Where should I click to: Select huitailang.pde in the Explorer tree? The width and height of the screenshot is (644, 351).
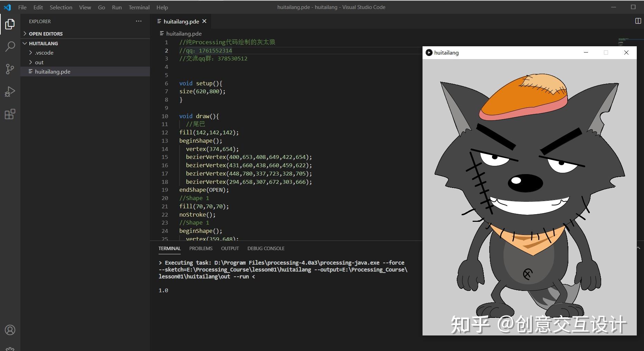(52, 72)
